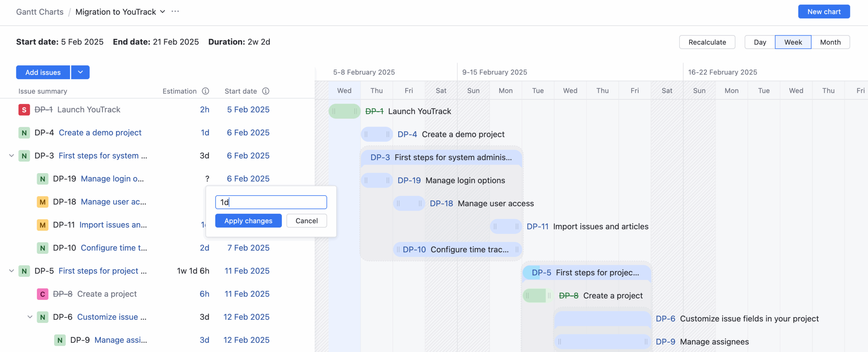The image size is (868, 352).
Task: Switch the timeline view to Day
Action: click(x=760, y=42)
